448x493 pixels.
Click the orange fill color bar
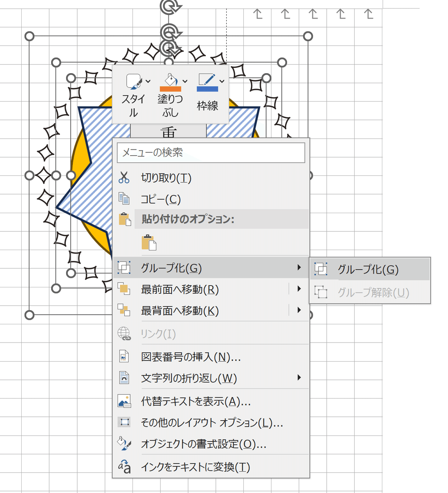[x=170, y=89]
